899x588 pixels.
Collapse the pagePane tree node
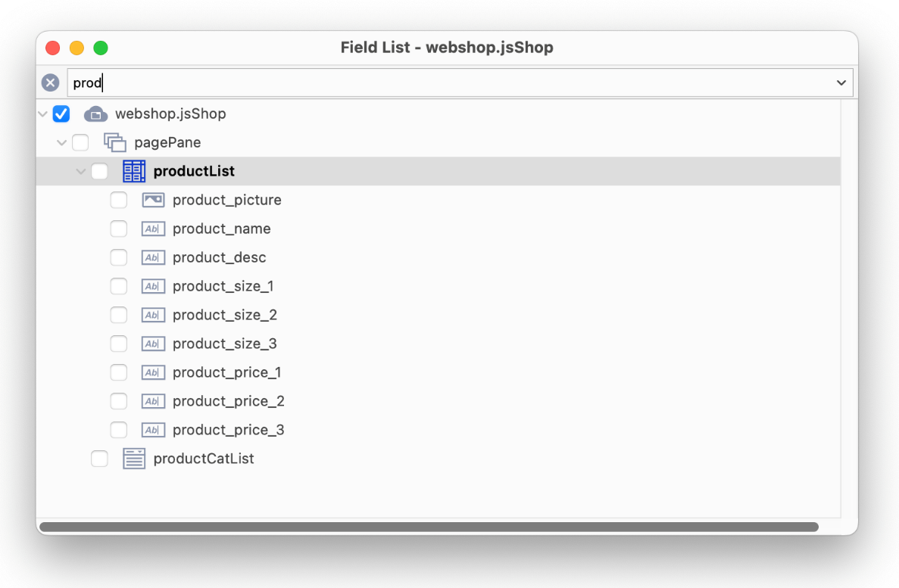tap(61, 143)
